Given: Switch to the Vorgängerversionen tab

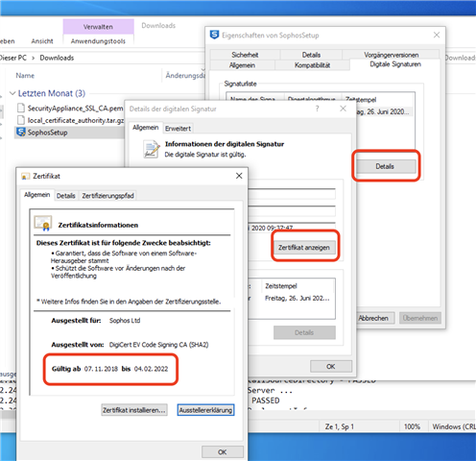Looking at the screenshot, I should pos(391,55).
